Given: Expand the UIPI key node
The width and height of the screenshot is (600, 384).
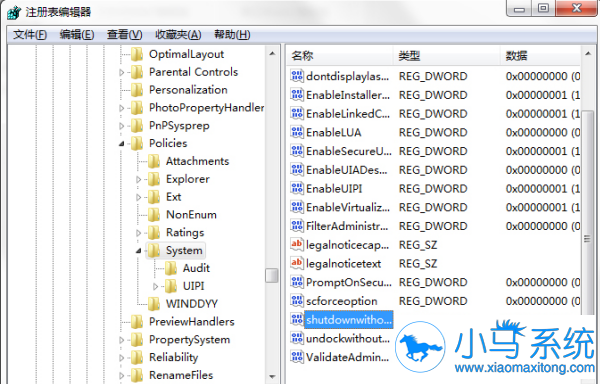Looking at the screenshot, I should pos(155,286).
